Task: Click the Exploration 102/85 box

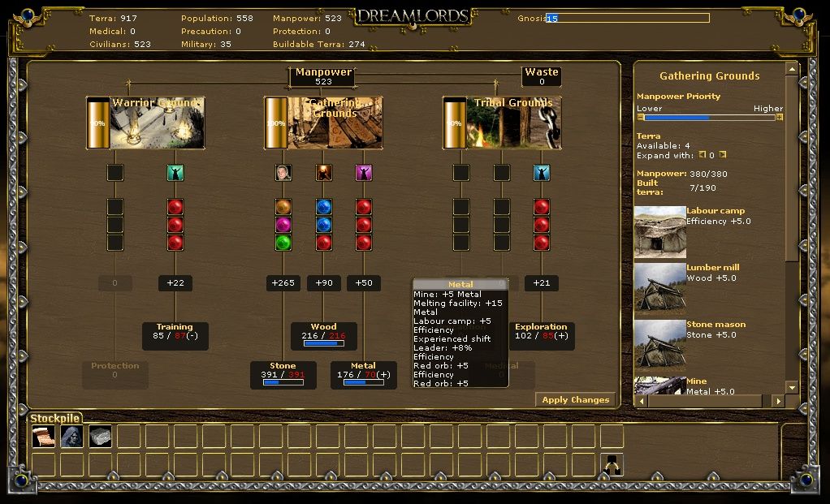Action: [x=541, y=336]
